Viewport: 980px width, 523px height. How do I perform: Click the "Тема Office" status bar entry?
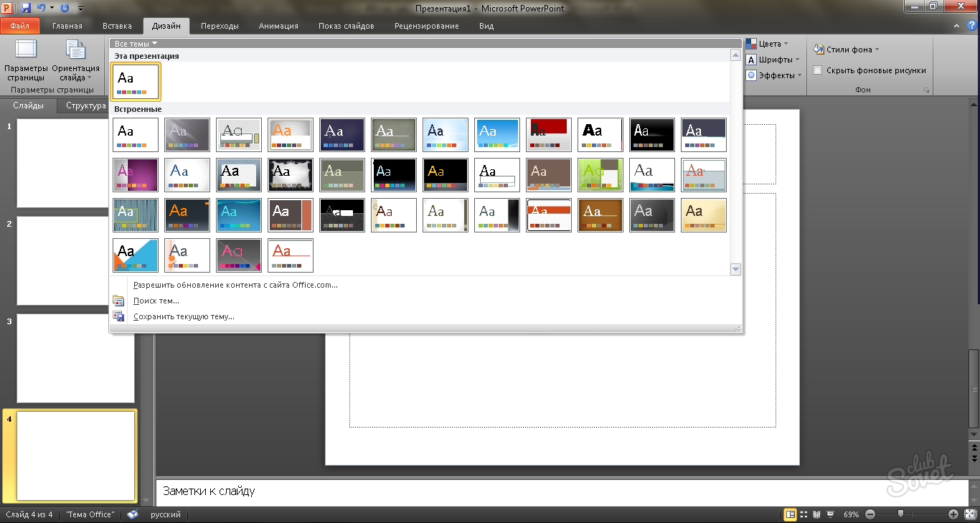pyautogui.click(x=90, y=514)
